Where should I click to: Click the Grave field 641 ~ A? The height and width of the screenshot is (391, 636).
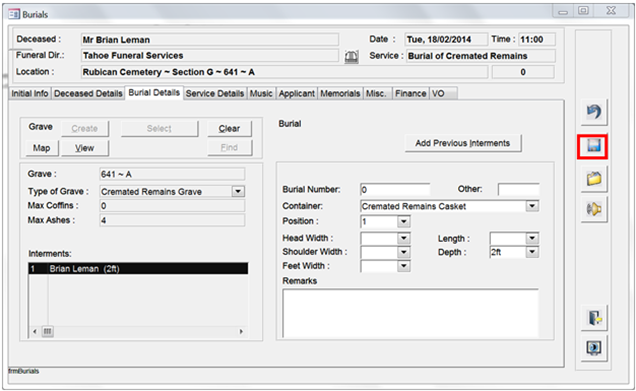(x=172, y=174)
